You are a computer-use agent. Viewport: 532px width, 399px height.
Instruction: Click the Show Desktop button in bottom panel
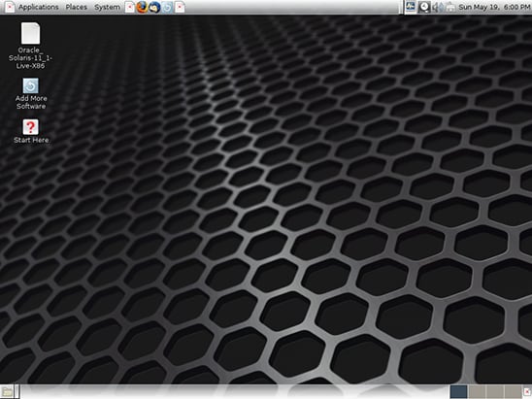tap(7, 392)
